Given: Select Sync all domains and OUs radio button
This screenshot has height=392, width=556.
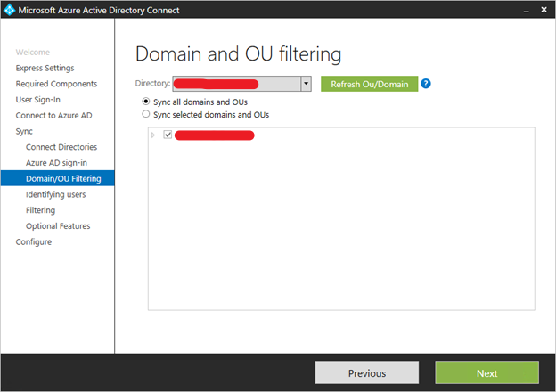Looking at the screenshot, I should click(146, 102).
